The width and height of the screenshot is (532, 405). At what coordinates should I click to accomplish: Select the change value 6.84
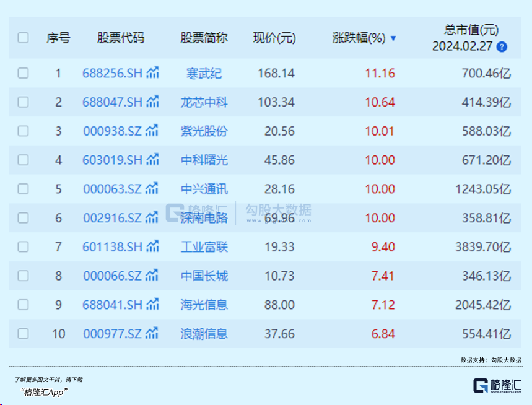coord(383,334)
